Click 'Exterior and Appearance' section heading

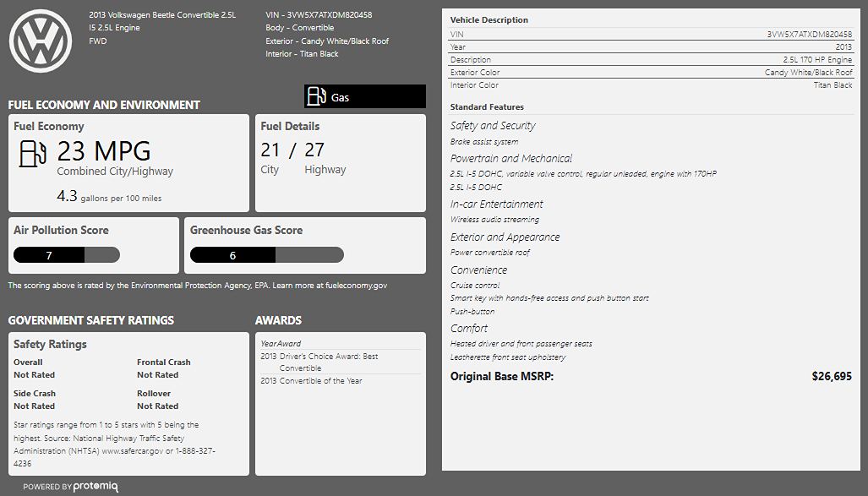click(x=505, y=237)
